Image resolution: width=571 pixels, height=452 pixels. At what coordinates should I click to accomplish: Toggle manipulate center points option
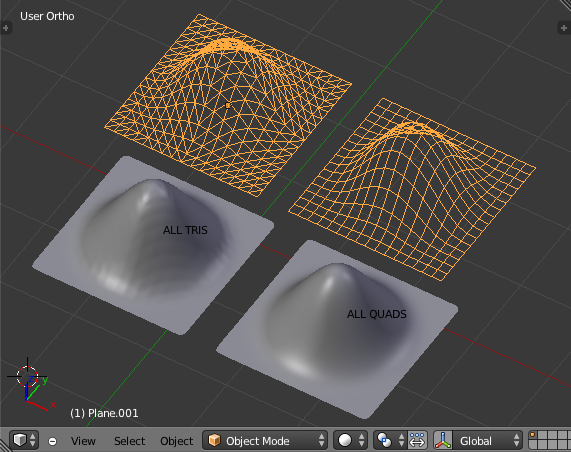tap(417, 440)
